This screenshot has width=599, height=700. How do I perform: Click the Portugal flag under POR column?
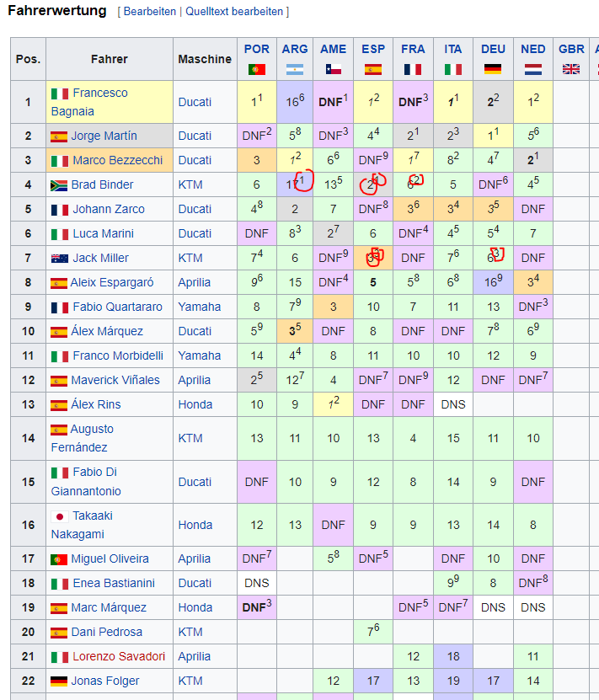click(257, 69)
